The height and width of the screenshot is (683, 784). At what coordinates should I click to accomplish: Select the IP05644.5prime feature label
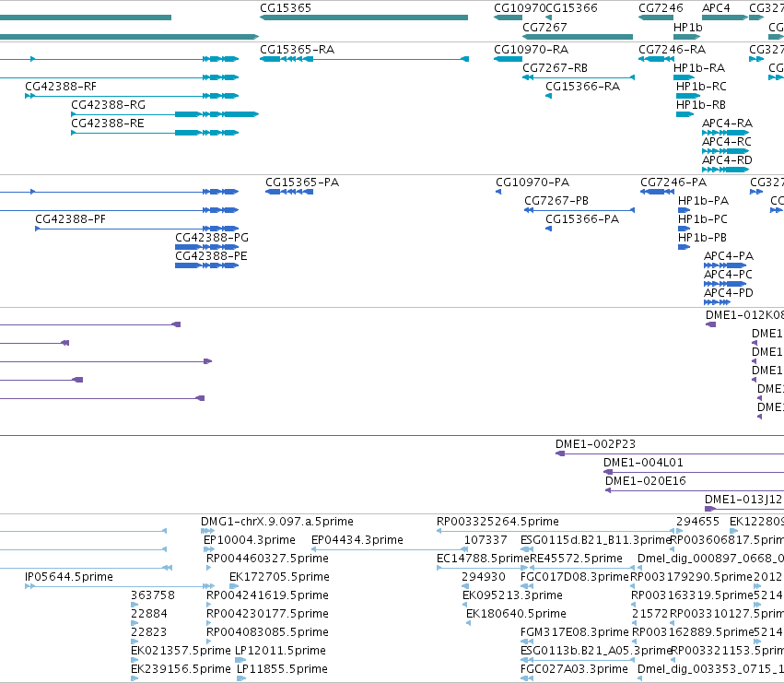pos(69,577)
